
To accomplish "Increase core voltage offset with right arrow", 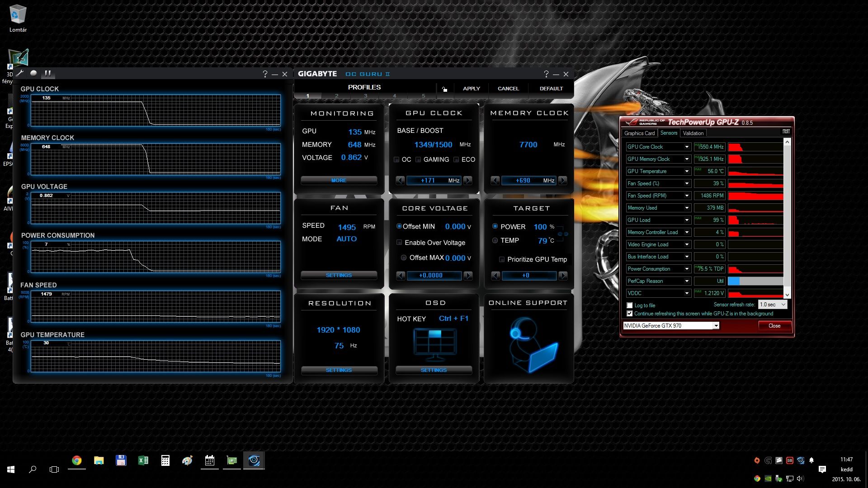I will click(468, 275).
